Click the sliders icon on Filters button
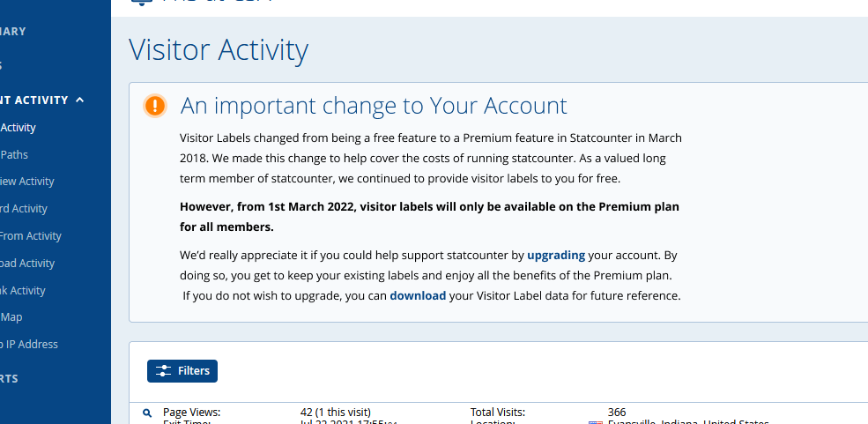Image resolution: width=868 pixels, height=424 pixels. [163, 371]
